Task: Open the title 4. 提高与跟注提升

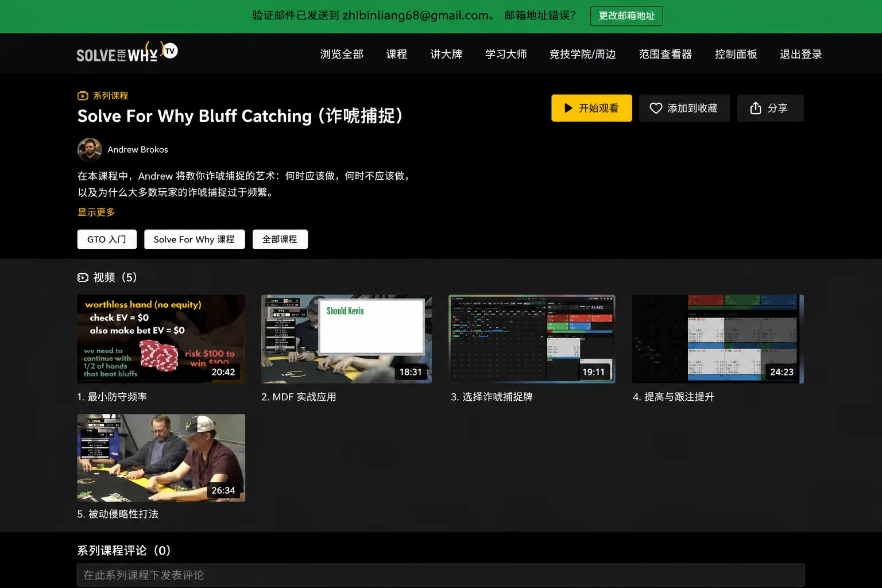Action: [x=674, y=397]
